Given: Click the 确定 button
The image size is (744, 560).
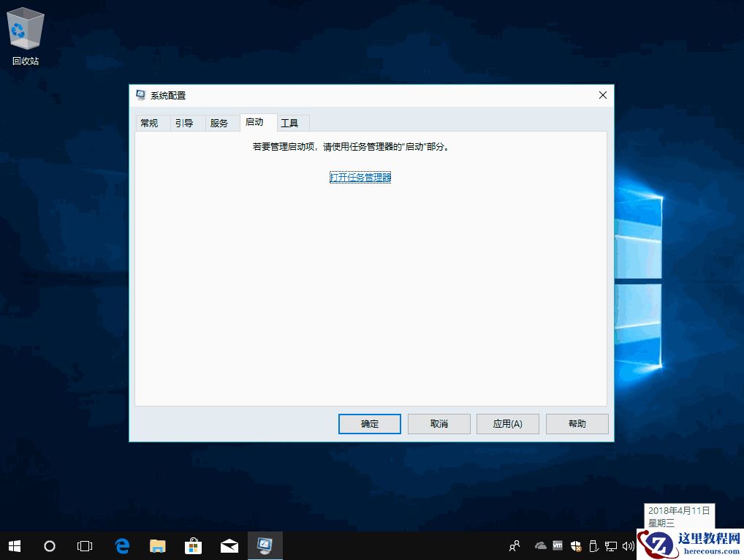Looking at the screenshot, I should [369, 424].
